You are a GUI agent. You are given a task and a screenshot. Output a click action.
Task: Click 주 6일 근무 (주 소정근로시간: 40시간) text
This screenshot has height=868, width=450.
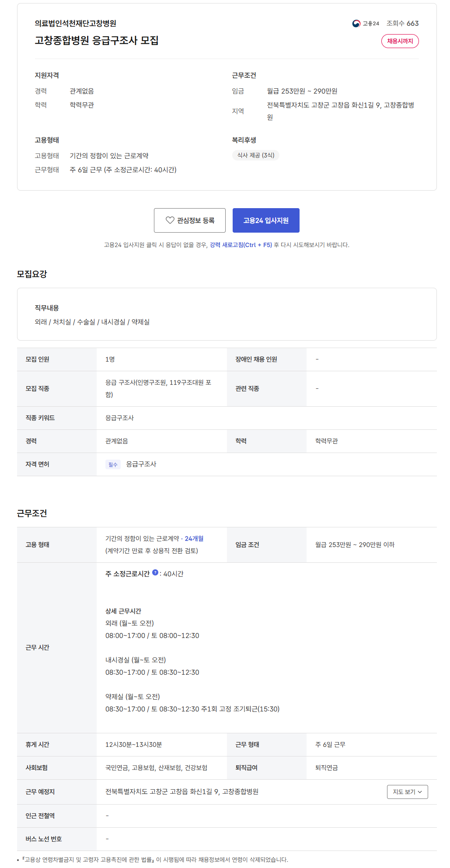123,170
